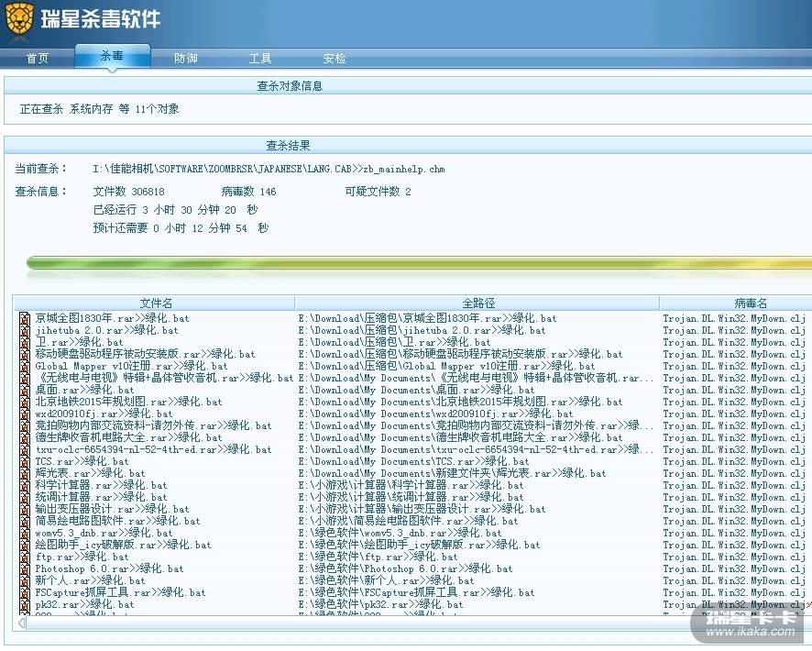812x651 pixels.
Task: Click the 病毒数 146 value
Action: point(248,192)
